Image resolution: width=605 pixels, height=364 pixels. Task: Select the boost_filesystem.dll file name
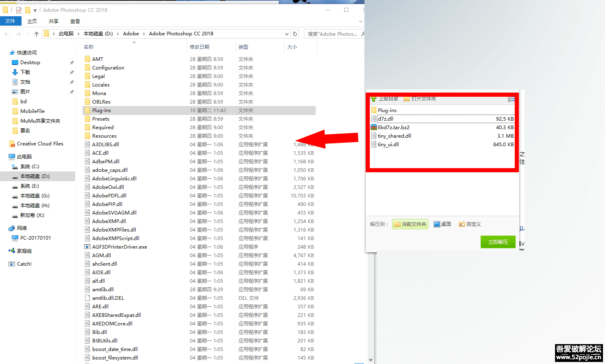point(115,358)
